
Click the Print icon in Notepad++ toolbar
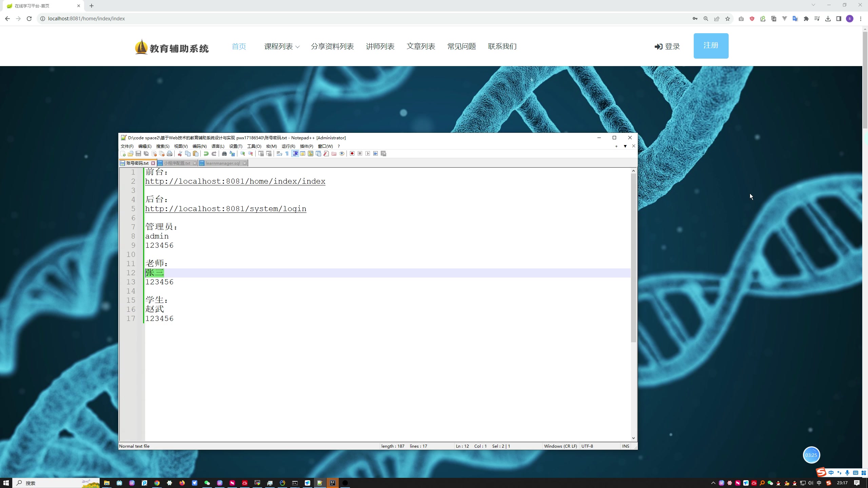point(170,154)
